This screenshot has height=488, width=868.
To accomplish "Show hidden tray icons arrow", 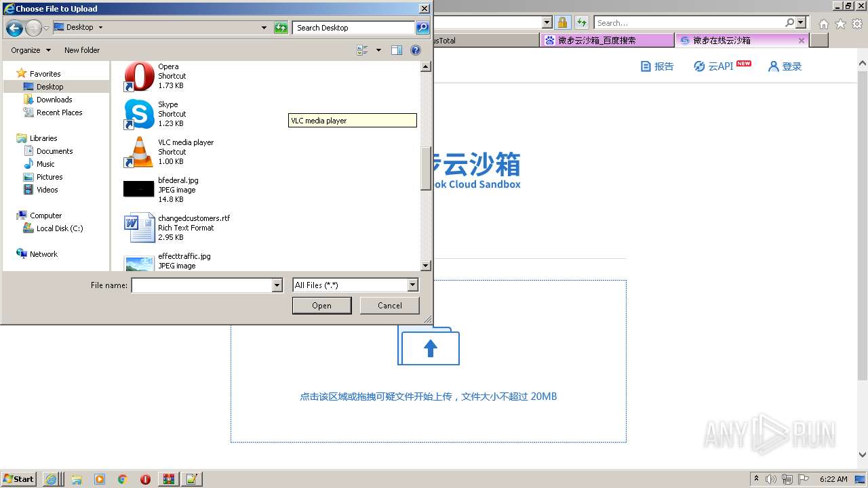I will pyautogui.click(x=756, y=479).
